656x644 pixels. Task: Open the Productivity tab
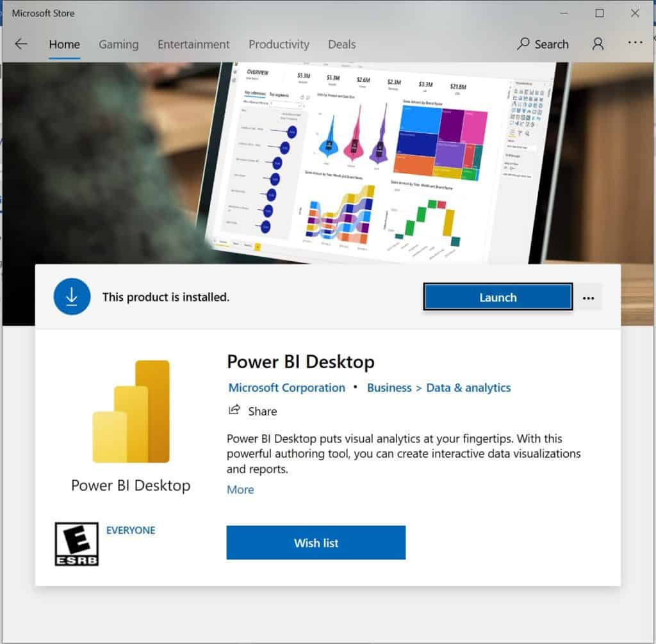click(x=279, y=44)
